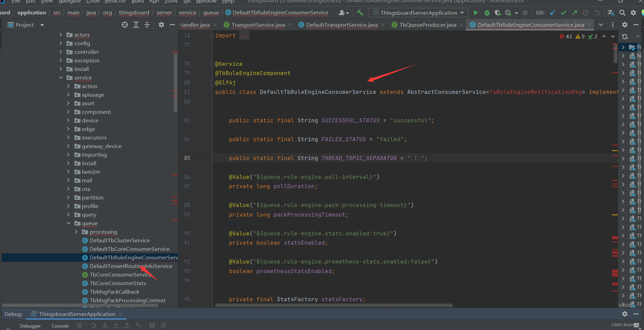Open Search Everywhere with the magnifier icon

pyautogui.click(x=622, y=13)
